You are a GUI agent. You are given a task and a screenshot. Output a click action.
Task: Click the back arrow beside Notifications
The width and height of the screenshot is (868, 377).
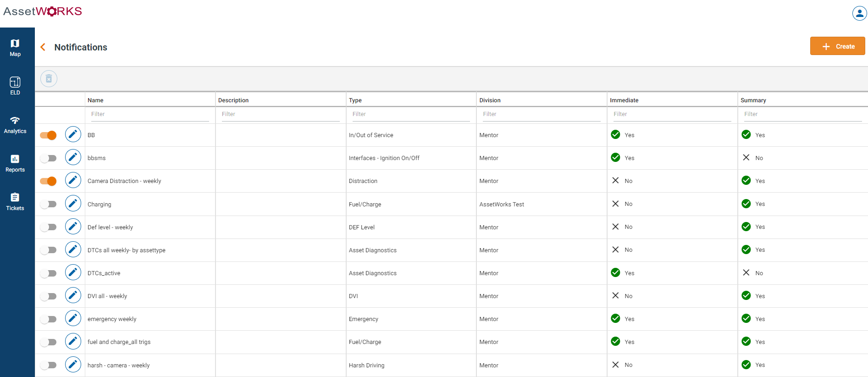[43, 47]
